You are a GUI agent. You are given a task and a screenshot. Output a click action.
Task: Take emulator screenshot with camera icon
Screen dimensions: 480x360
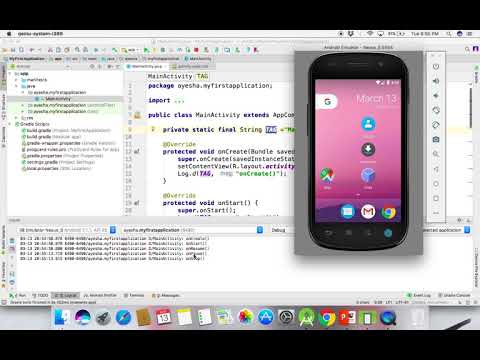436,140
